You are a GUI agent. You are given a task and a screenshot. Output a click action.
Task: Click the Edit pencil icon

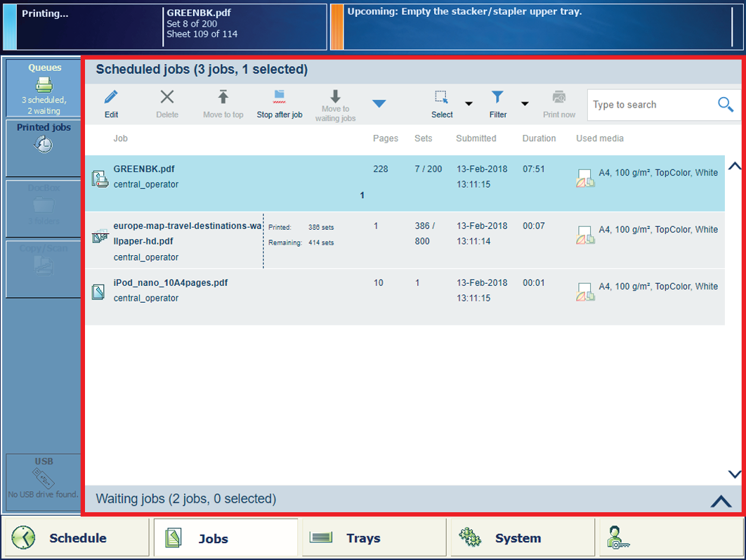pos(111,98)
